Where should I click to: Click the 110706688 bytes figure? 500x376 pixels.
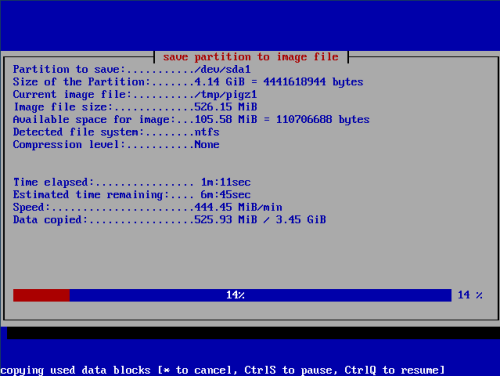tap(323, 119)
